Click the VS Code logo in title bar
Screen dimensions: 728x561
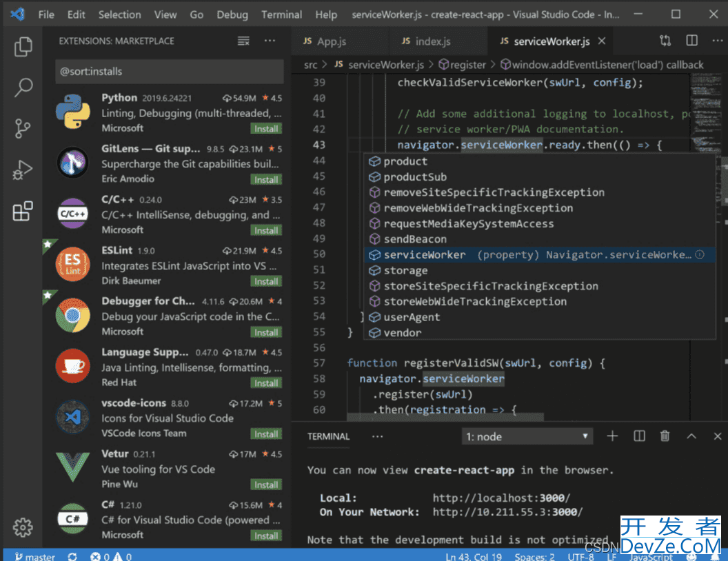coord(18,14)
